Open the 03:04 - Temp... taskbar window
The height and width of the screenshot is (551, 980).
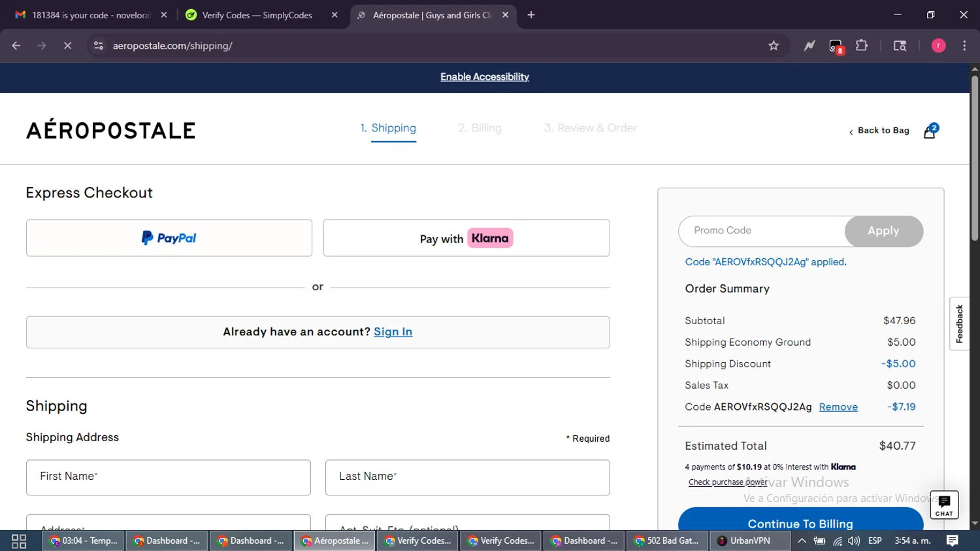pos(83,541)
